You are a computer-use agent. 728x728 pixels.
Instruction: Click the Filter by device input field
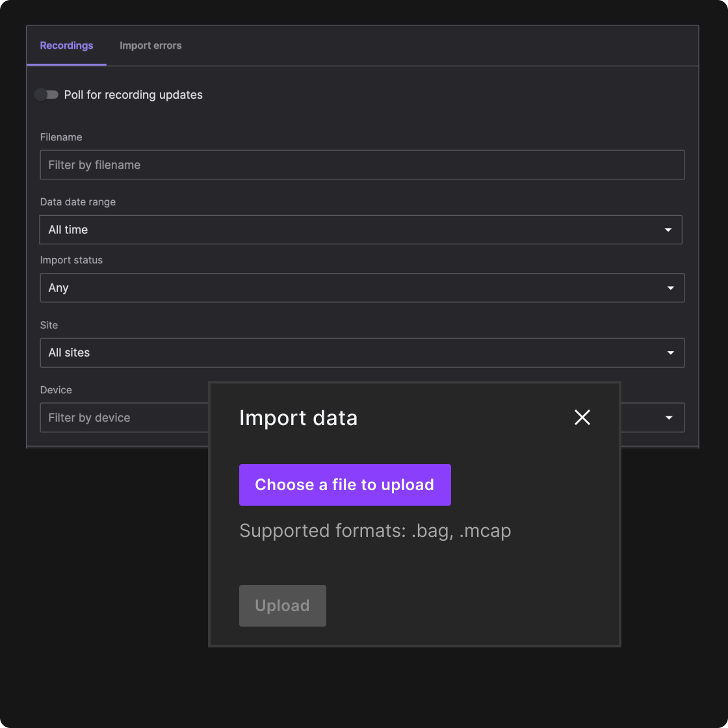point(117,417)
